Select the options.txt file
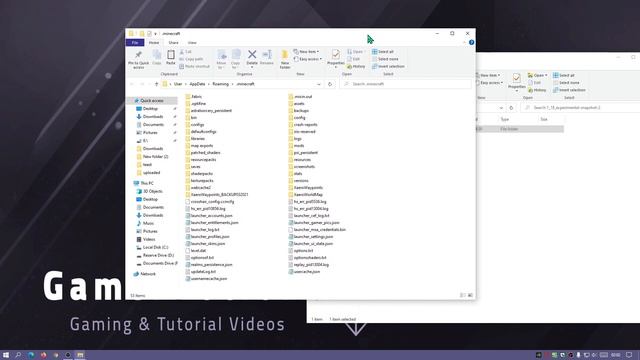 tap(303, 251)
